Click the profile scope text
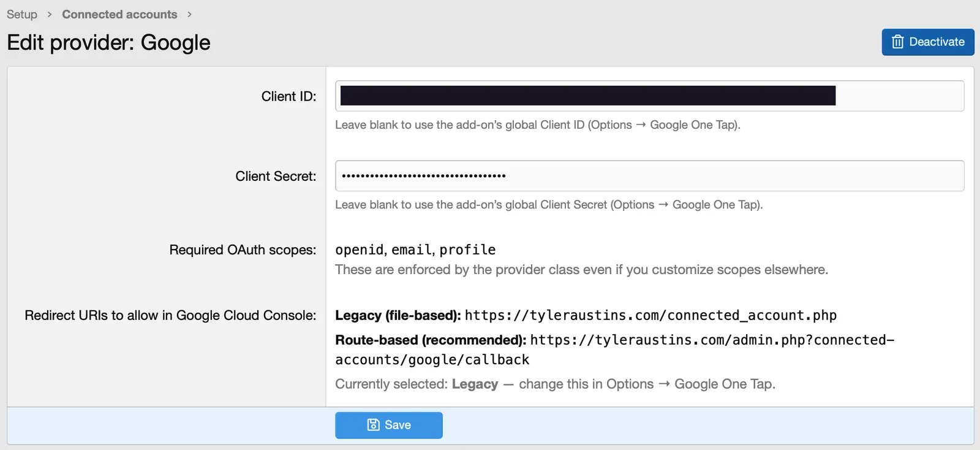Screen dimensions: 980x450 pos(467,250)
